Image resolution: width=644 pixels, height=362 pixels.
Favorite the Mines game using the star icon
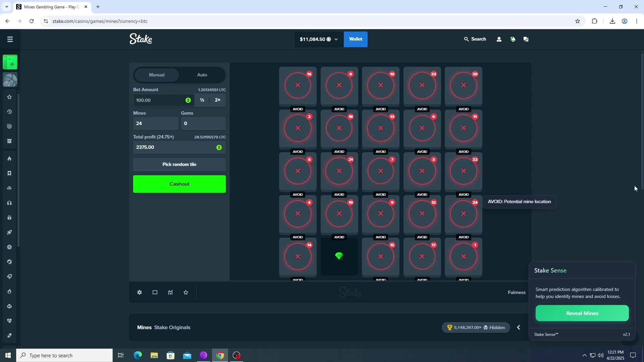pyautogui.click(x=186, y=292)
